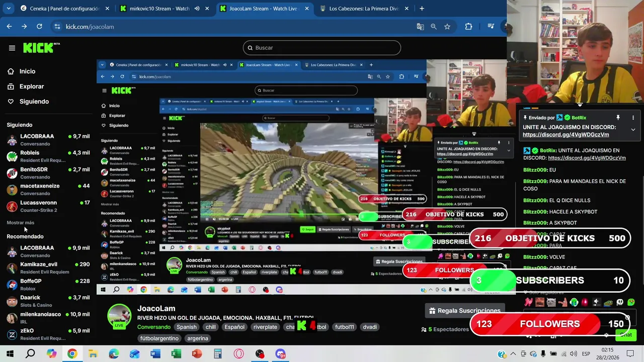Open the browser extensions puzzle icon

pyautogui.click(x=468, y=27)
